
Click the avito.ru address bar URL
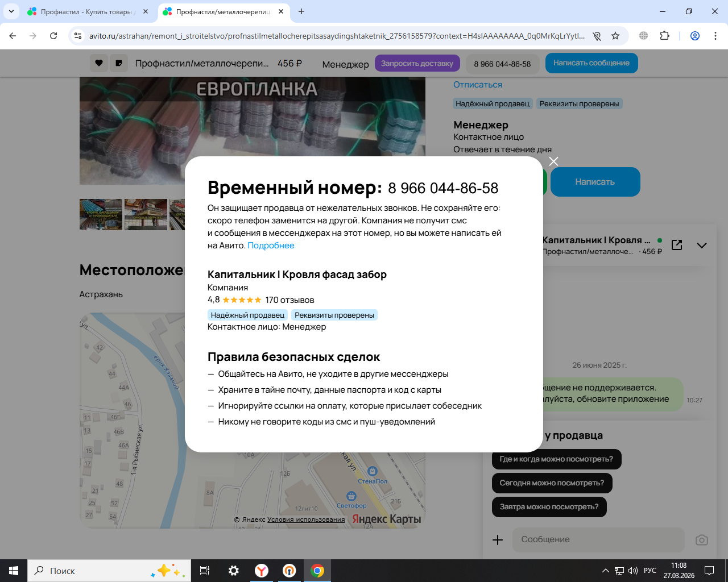(337, 36)
